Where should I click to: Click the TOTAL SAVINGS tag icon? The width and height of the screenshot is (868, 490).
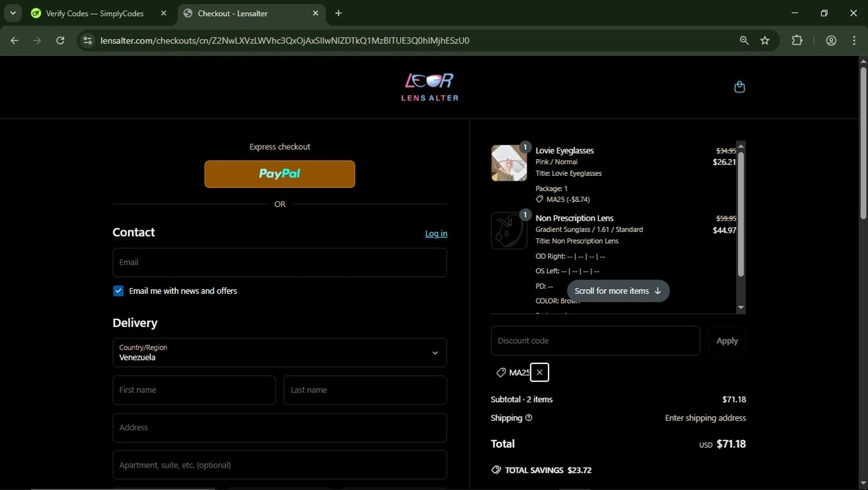pyautogui.click(x=496, y=470)
